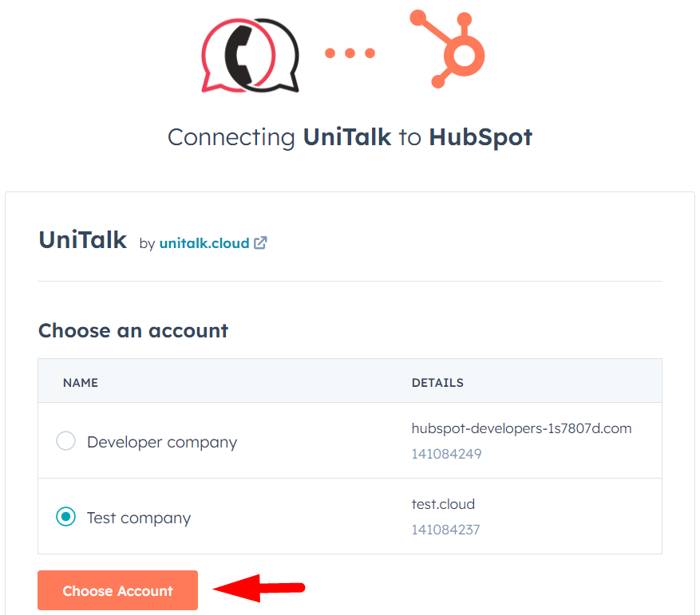Image resolution: width=700 pixels, height=615 pixels.
Task: Select the Test company radio button
Action: pos(65,517)
